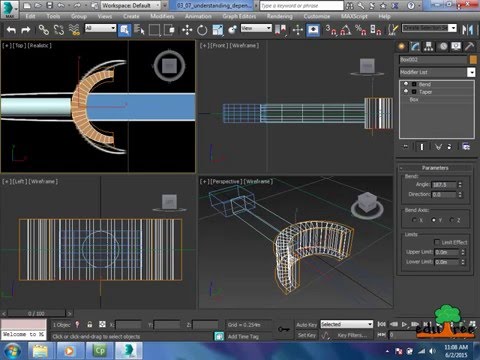Viewport: 480px width, 360px height.
Task: Click Remove Modifier from Stack icon
Action: click(x=450, y=147)
